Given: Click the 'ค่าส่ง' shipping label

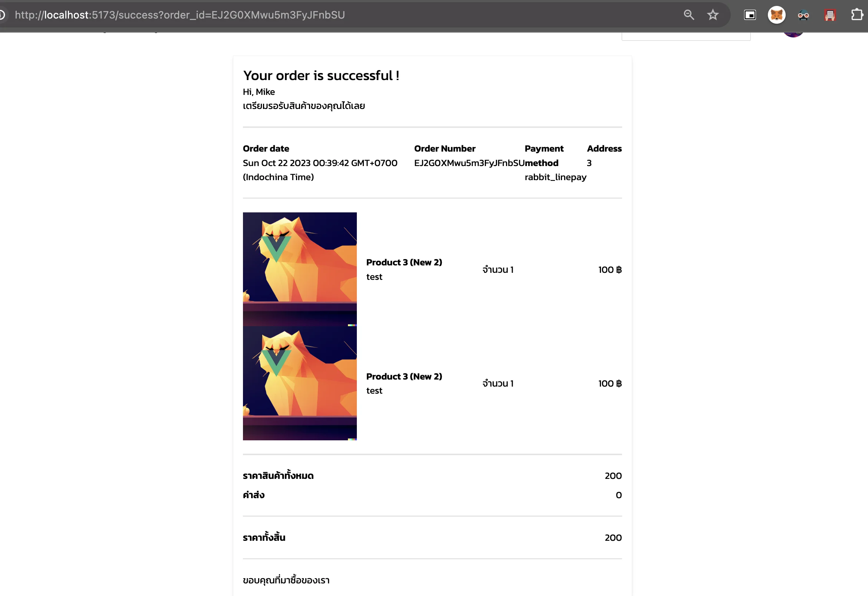Looking at the screenshot, I should point(254,495).
